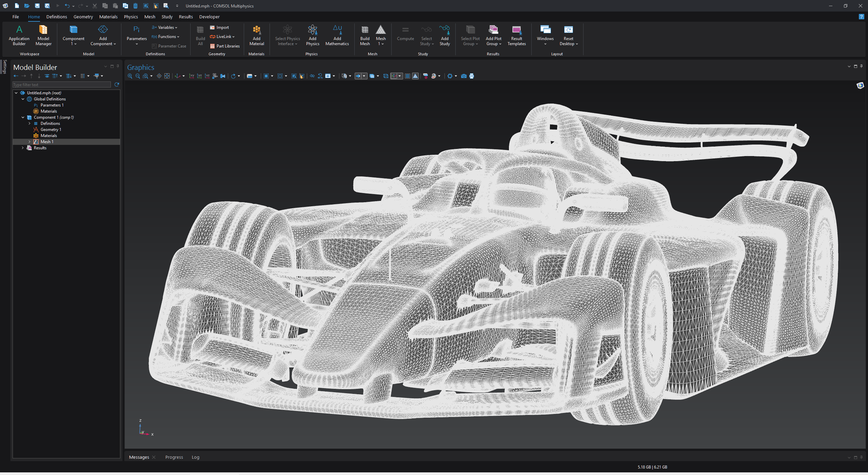Screen dimensions: 868x475
Task: Expand the Results node
Action: (x=23, y=148)
